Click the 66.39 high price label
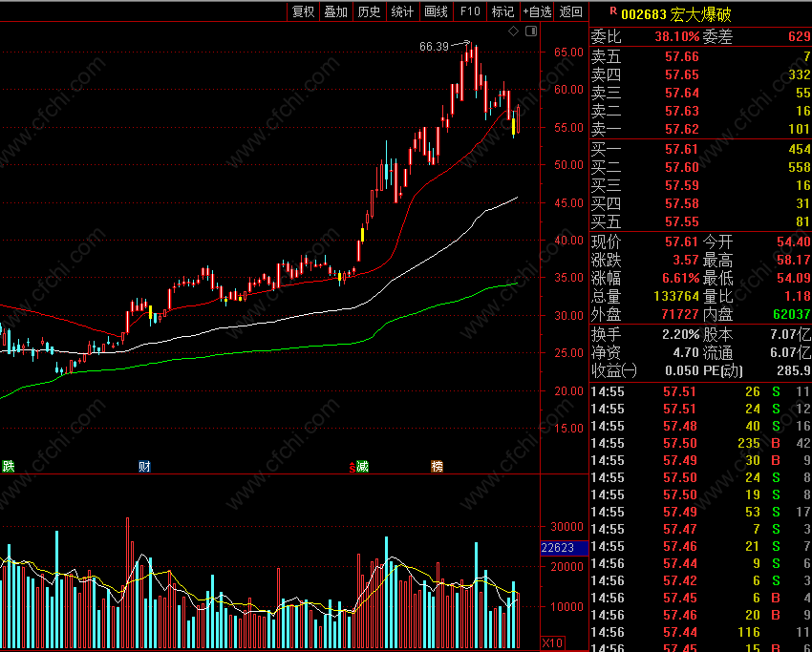 (x=434, y=47)
